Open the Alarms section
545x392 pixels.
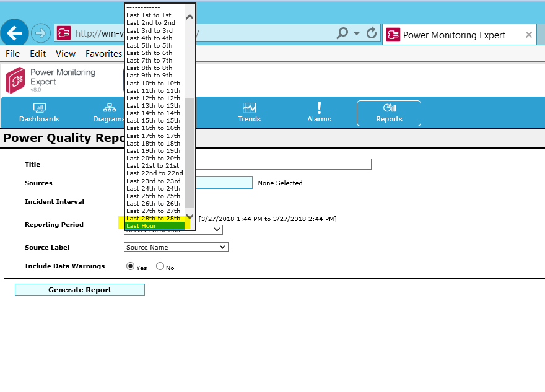319,113
